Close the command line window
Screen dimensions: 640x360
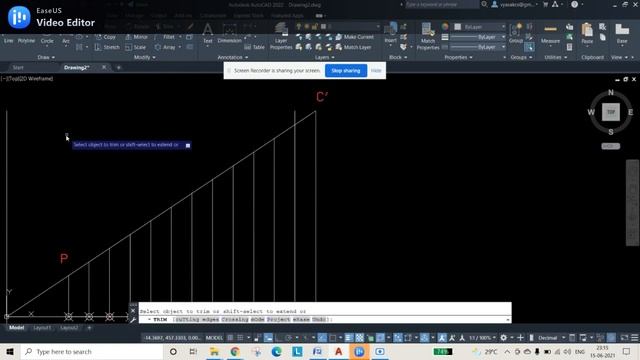pos(133,311)
